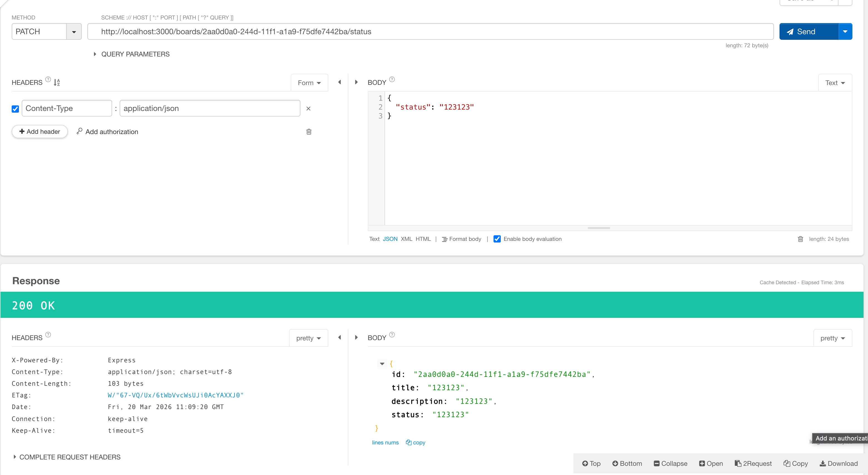
Task: Click the sort headers A-Z icon
Action: click(x=57, y=82)
